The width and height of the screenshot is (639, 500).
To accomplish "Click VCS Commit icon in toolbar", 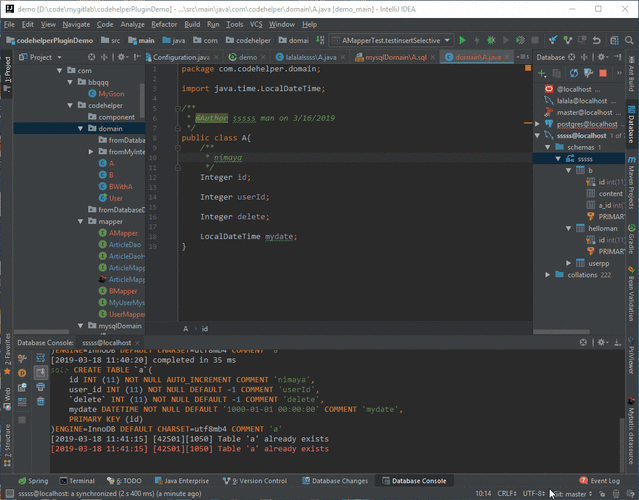I will 568,40.
